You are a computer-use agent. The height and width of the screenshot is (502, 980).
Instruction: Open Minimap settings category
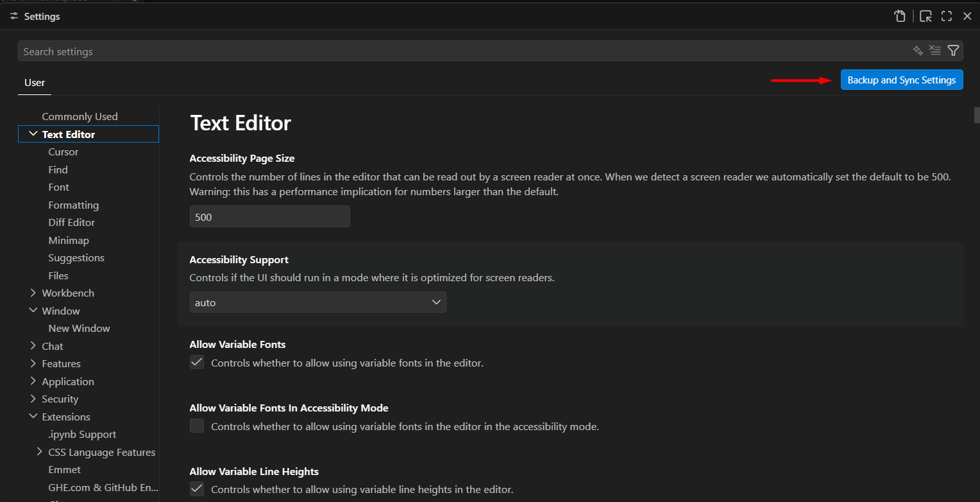pos(69,240)
